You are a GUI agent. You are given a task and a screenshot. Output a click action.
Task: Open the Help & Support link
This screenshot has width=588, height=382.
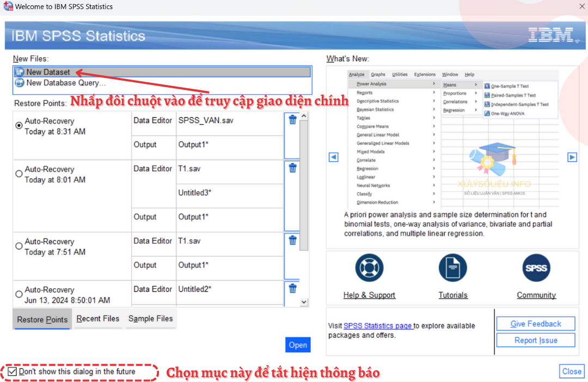tap(369, 295)
